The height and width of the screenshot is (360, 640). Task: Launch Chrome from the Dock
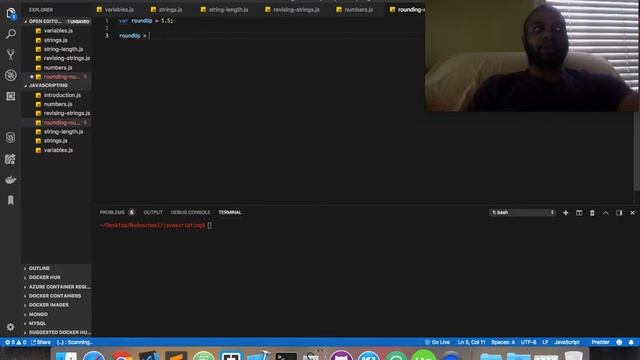[x=122, y=356]
